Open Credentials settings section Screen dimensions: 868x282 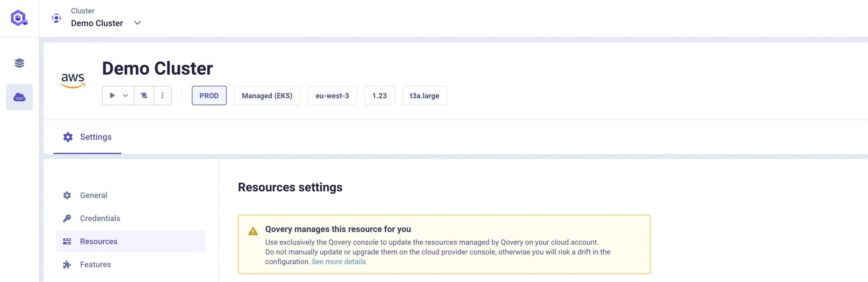pyautogui.click(x=131, y=218)
